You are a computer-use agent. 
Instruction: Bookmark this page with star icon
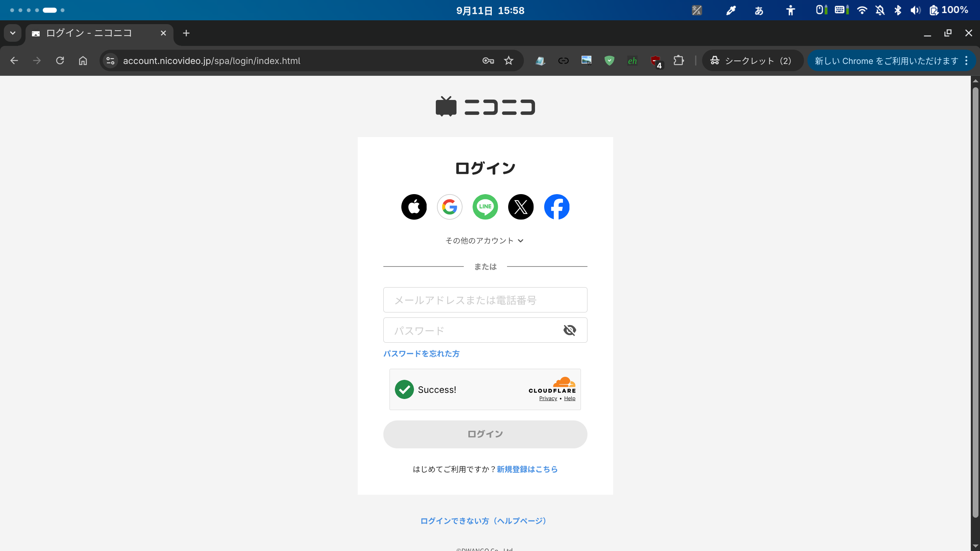[509, 60]
